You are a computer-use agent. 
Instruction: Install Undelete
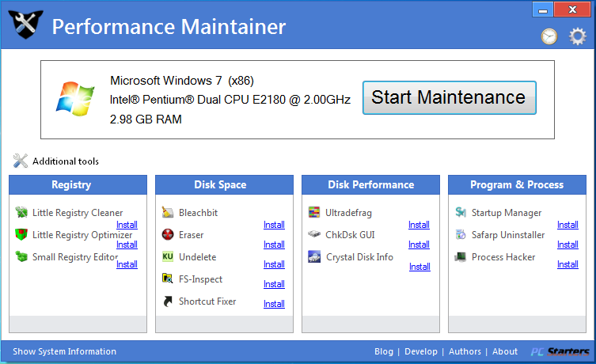(274, 264)
